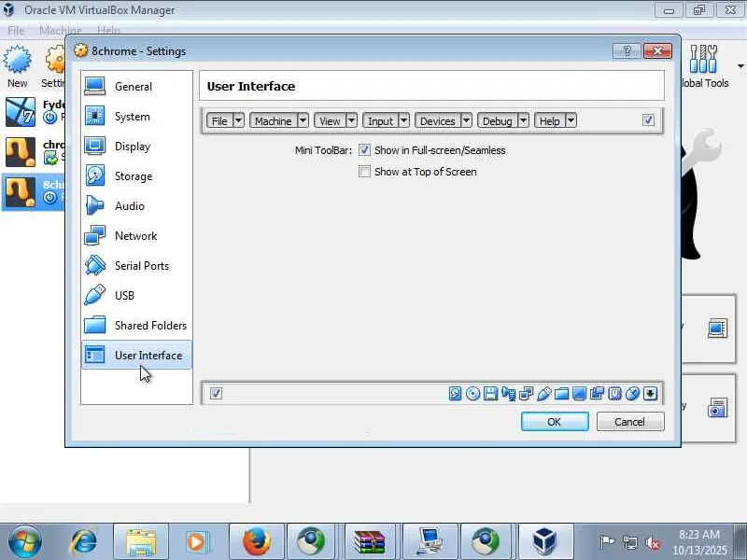Click Global Tools icon in VirtualBox Manager
The width and height of the screenshot is (747, 560).
coord(704,60)
